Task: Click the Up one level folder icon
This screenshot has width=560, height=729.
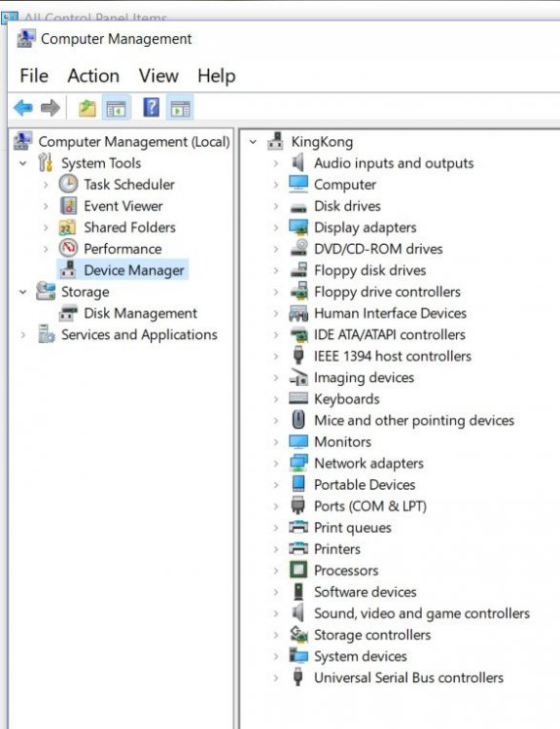Action: [x=87, y=108]
